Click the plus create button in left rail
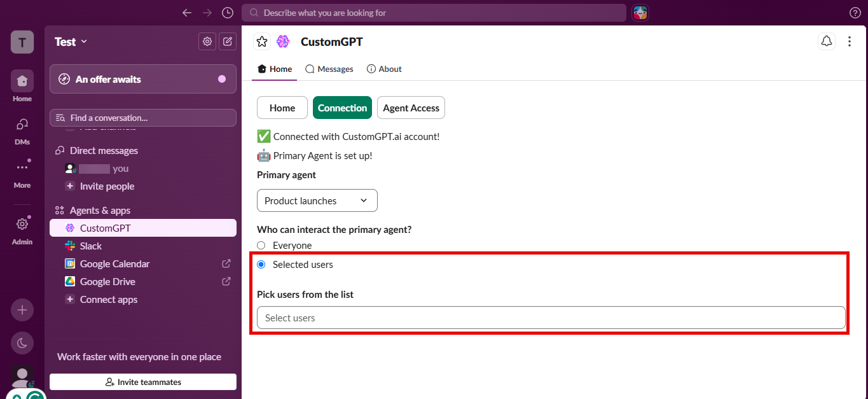Screen dimensions: 868x399 tap(22, 310)
